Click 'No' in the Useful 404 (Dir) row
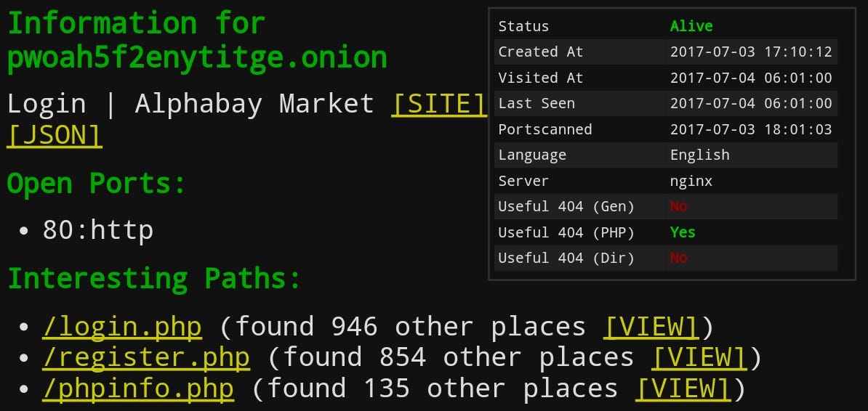The width and height of the screenshot is (868, 411). point(679,258)
